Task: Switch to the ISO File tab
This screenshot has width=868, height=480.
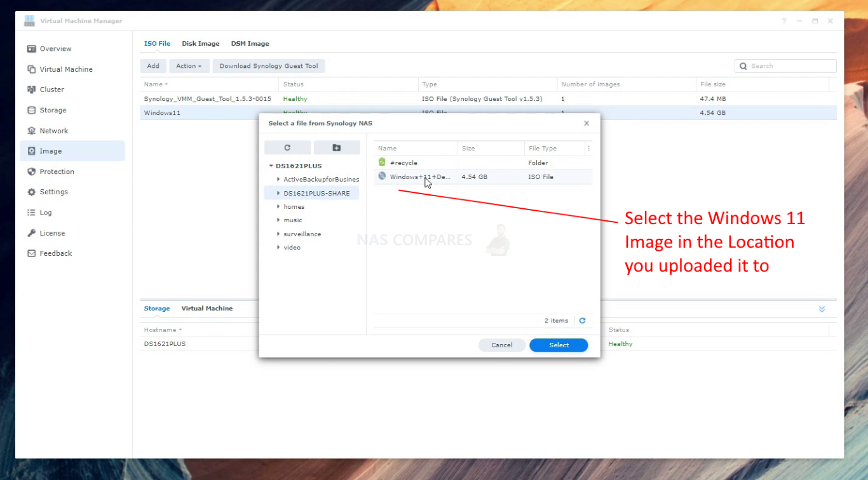Action: (157, 44)
